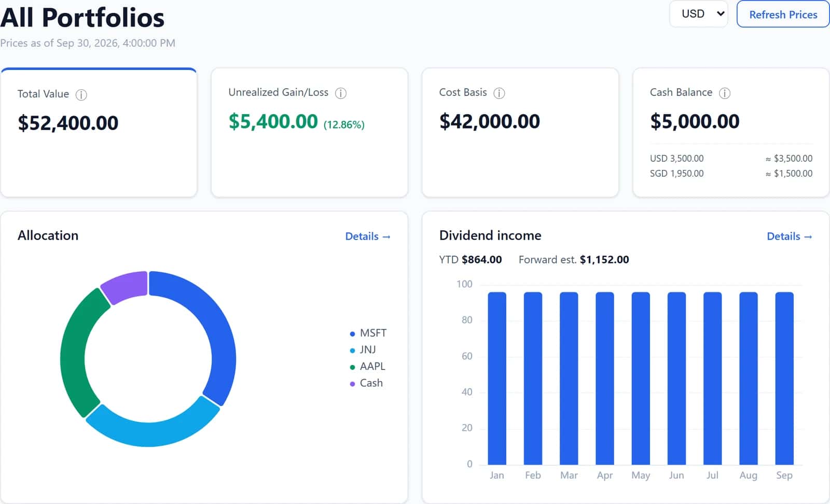Click the $52,400.00 total value
Image resolution: width=830 pixels, height=504 pixels.
click(68, 123)
